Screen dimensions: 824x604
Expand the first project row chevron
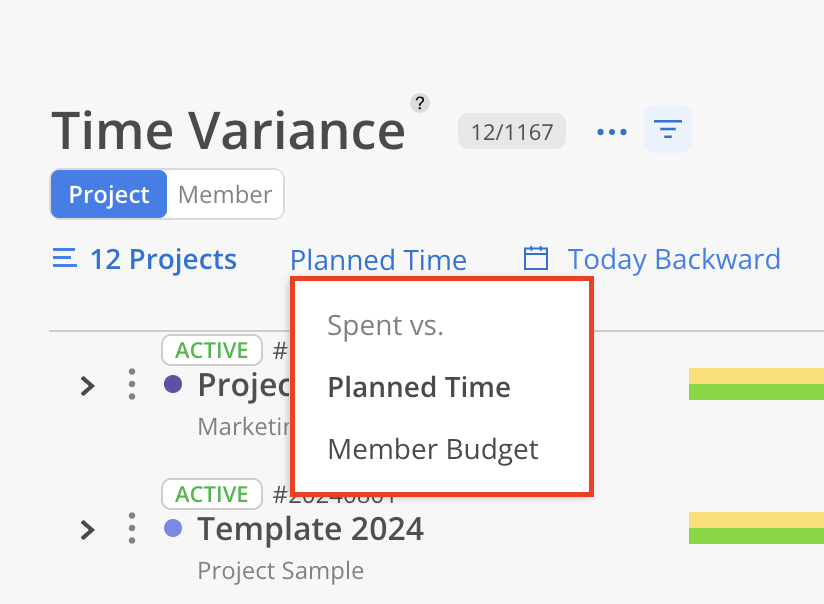87,386
